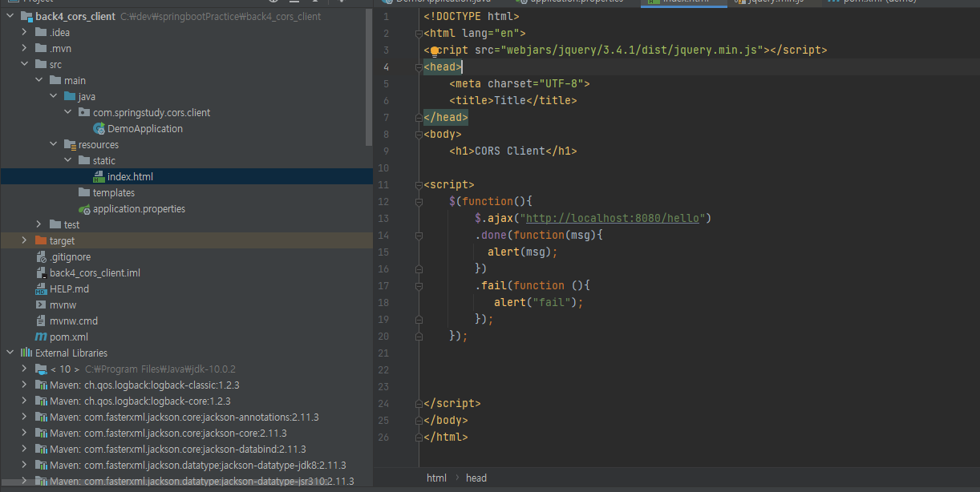Fold the html tag at line 2

(419, 34)
